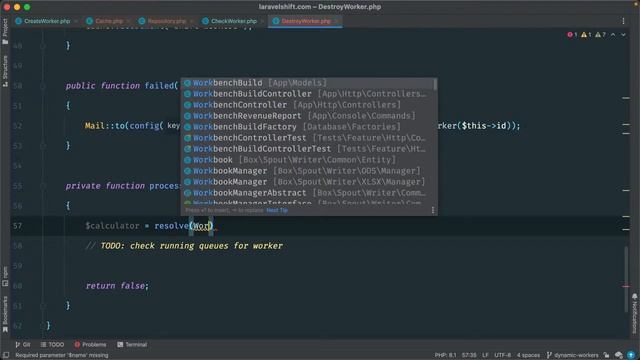Click fold end marker on line 48

point(42,46)
